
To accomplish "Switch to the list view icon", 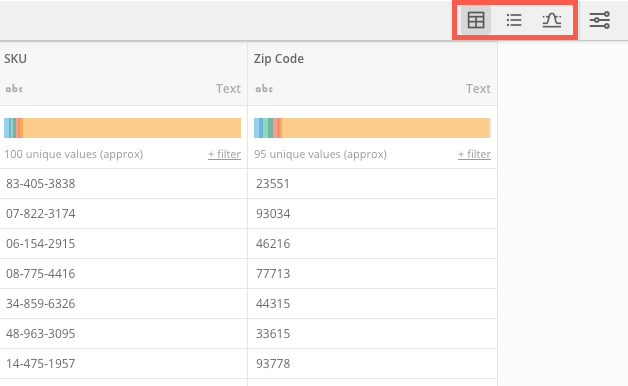I will pyautogui.click(x=514, y=20).
